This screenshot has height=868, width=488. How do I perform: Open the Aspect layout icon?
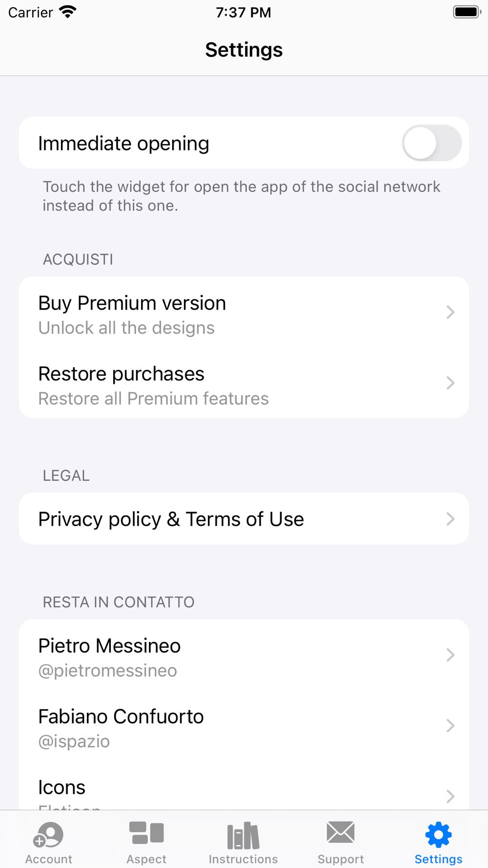[146, 833]
